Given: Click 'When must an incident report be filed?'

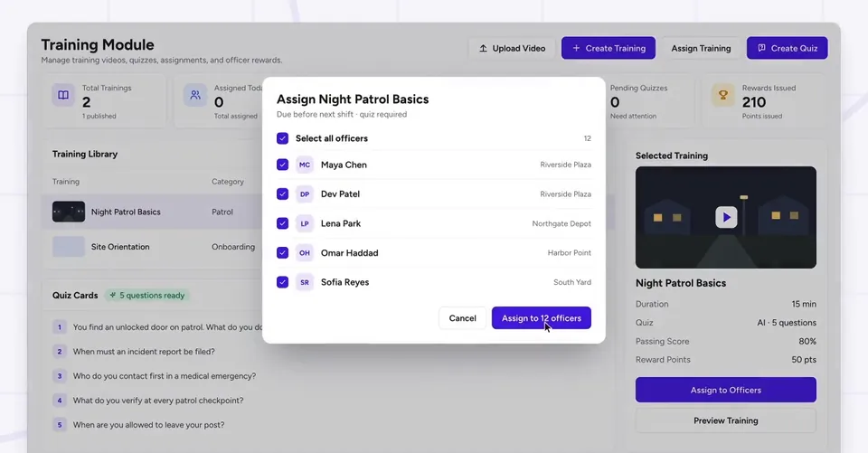Looking at the screenshot, I should point(144,351).
